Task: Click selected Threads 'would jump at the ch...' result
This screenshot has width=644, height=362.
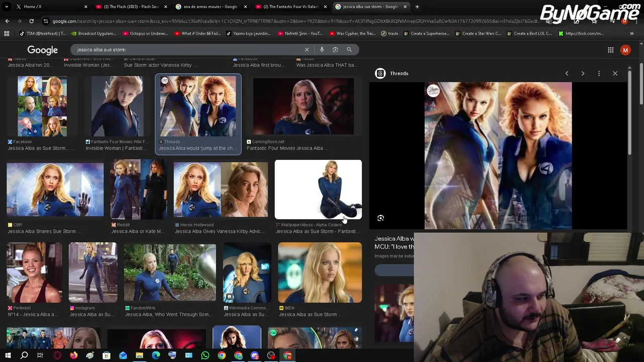Action: coord(198,114)
